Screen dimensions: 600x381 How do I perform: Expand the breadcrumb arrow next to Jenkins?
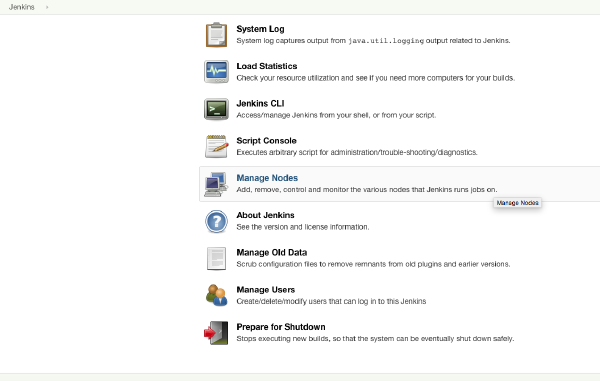47,7
